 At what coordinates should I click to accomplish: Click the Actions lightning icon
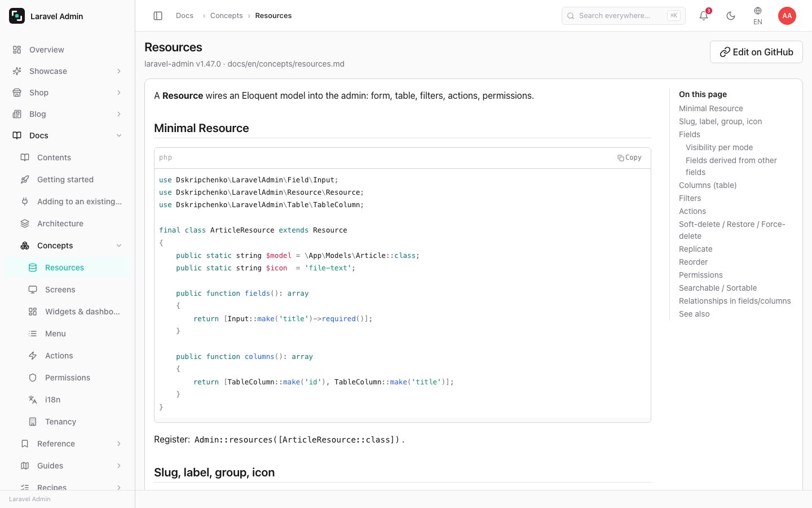pos(33,356)
